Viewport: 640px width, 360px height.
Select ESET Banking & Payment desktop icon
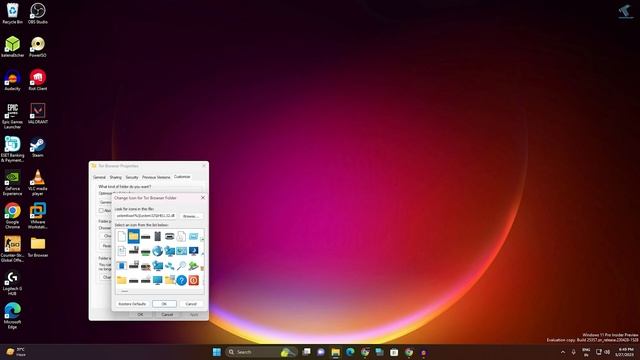[x=12, y=149]
